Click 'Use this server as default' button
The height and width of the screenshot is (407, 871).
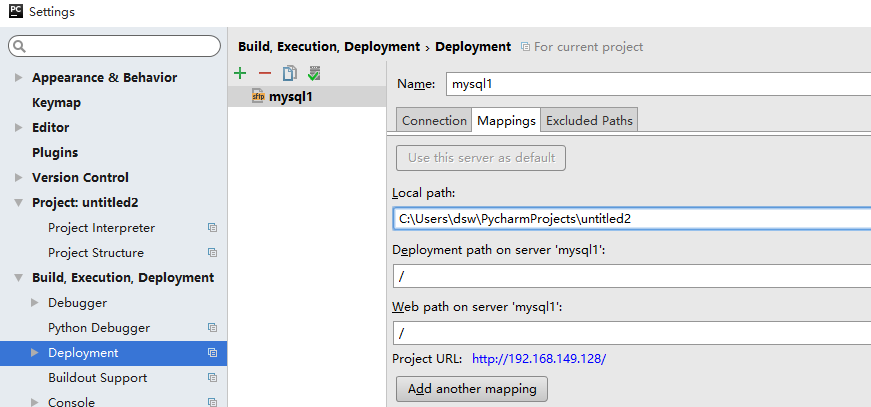[481, 158]
